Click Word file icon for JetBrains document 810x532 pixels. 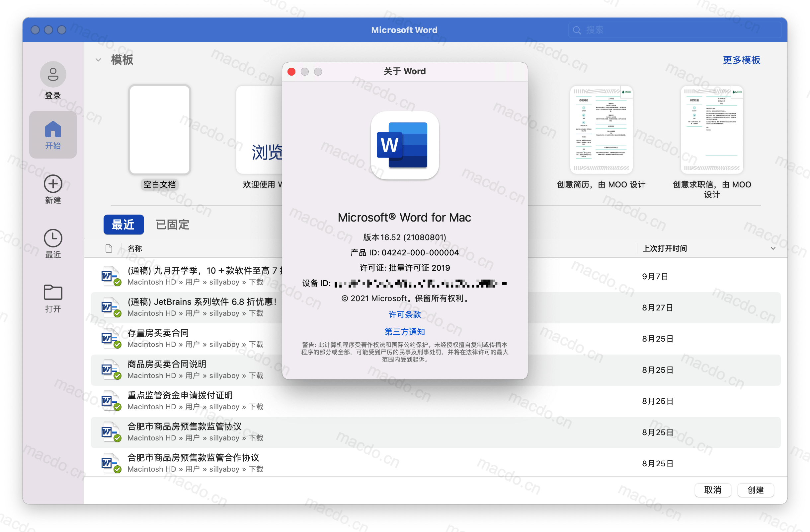[x=111, y=307]
